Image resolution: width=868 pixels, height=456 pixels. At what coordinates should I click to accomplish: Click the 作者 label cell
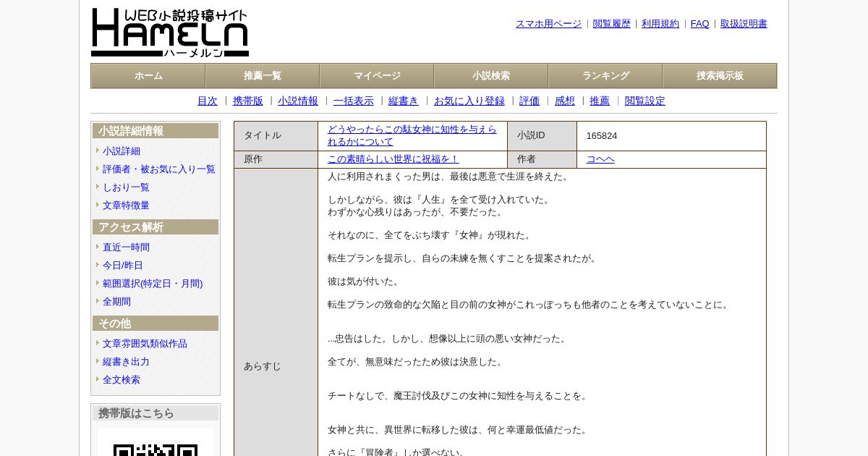(x=542, y=159)
